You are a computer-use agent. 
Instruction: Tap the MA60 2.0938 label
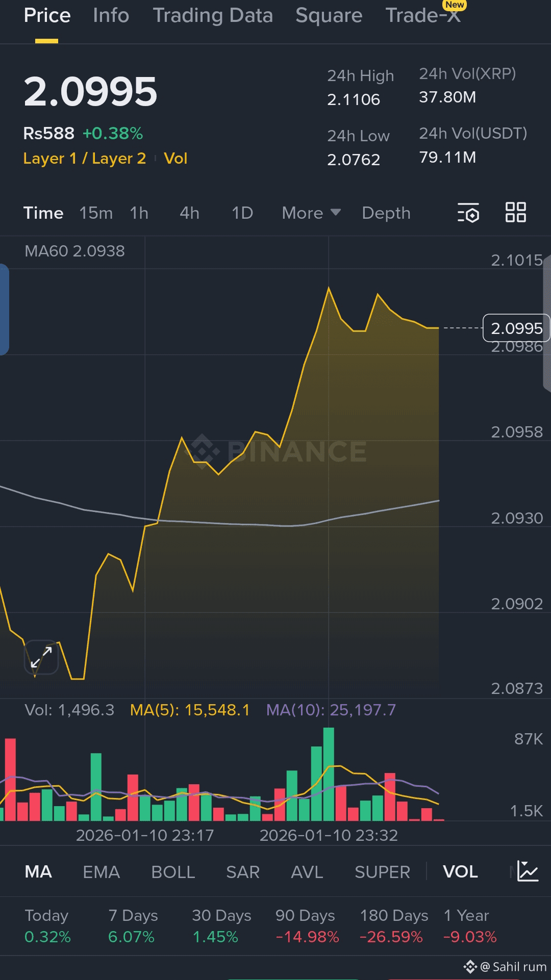tap(74, 251)
